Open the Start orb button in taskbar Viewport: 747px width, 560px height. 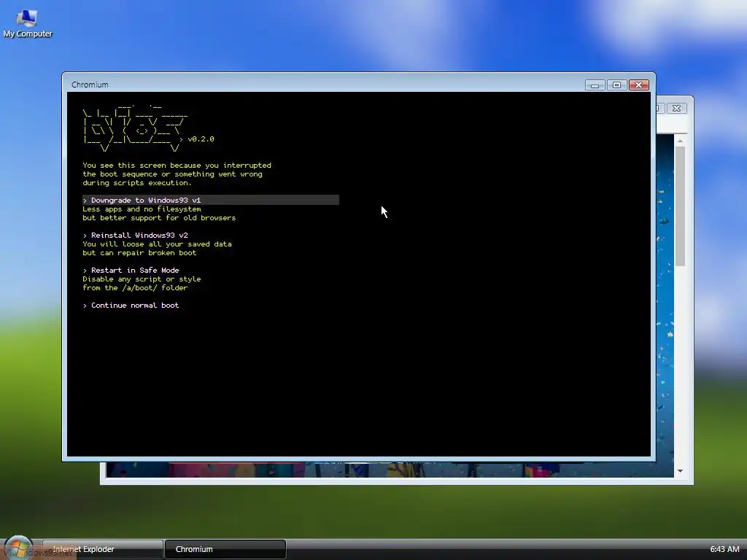click(18, 548)
